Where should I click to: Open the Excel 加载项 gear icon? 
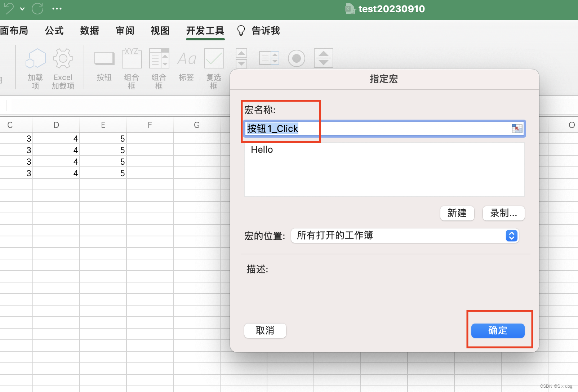coord(63,68)
